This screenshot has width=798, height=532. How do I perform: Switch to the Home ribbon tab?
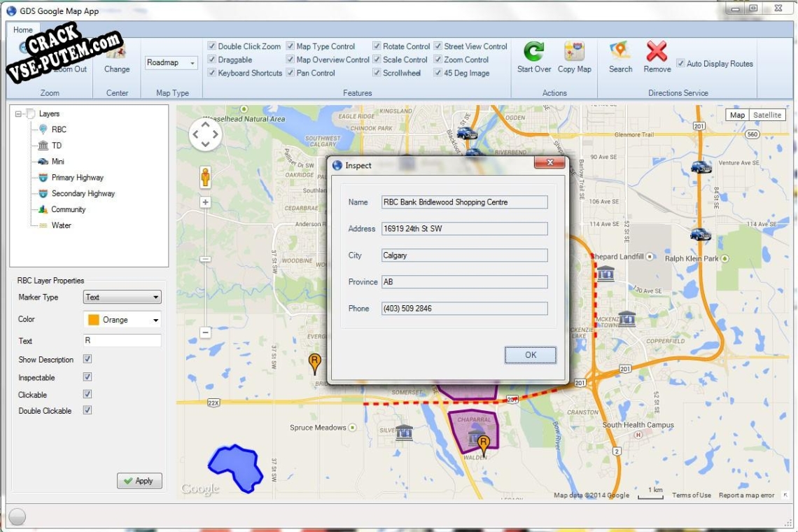point(23,30)
